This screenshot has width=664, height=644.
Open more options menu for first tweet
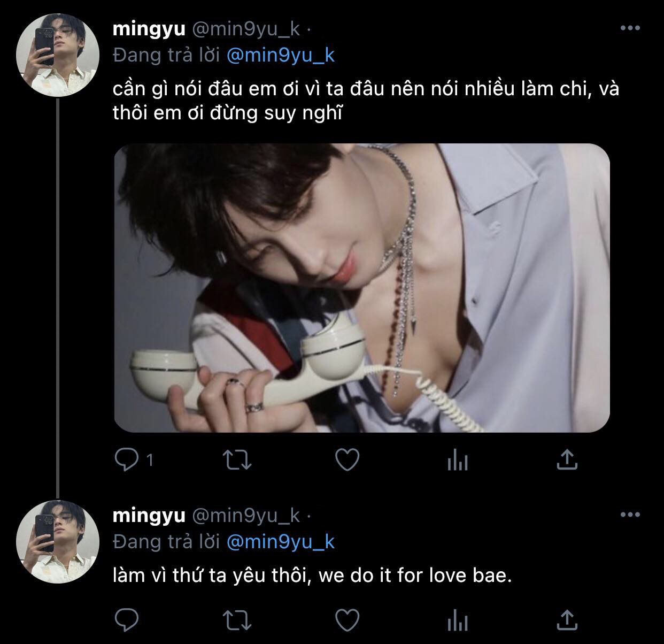tap(630, 29)
